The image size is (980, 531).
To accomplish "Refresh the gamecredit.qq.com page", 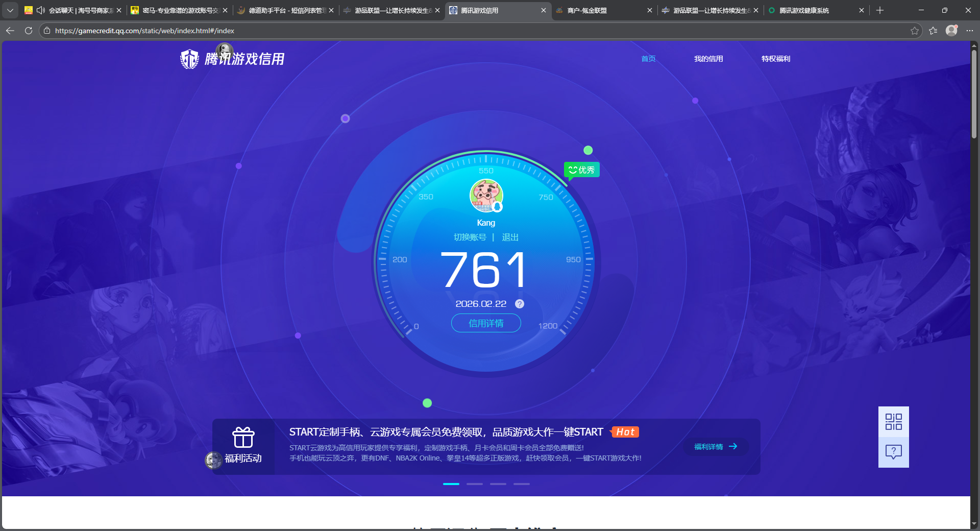I will [29, 31].
